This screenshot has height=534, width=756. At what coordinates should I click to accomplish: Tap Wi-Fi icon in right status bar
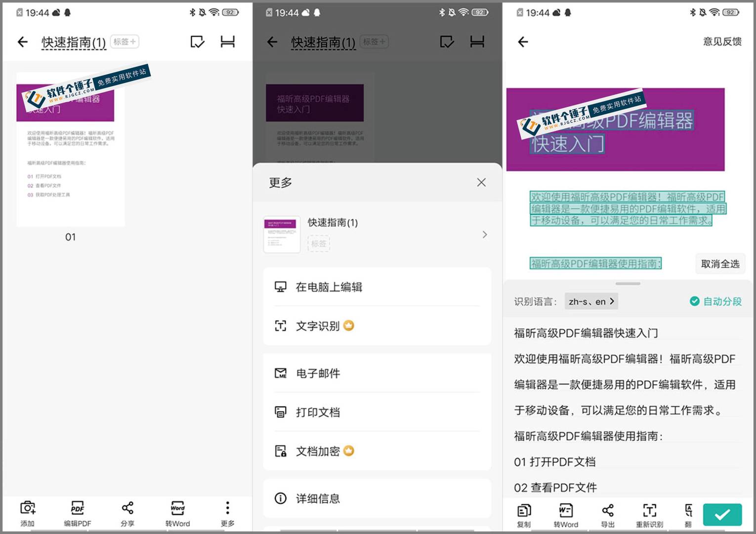pyautogui.click(x=714, y=12)
